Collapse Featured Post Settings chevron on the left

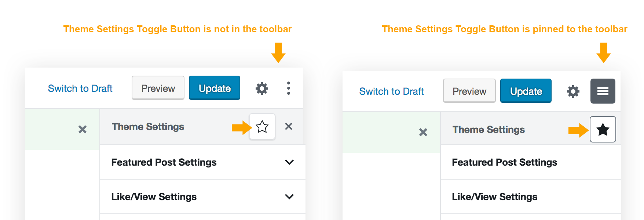point(289,162)
